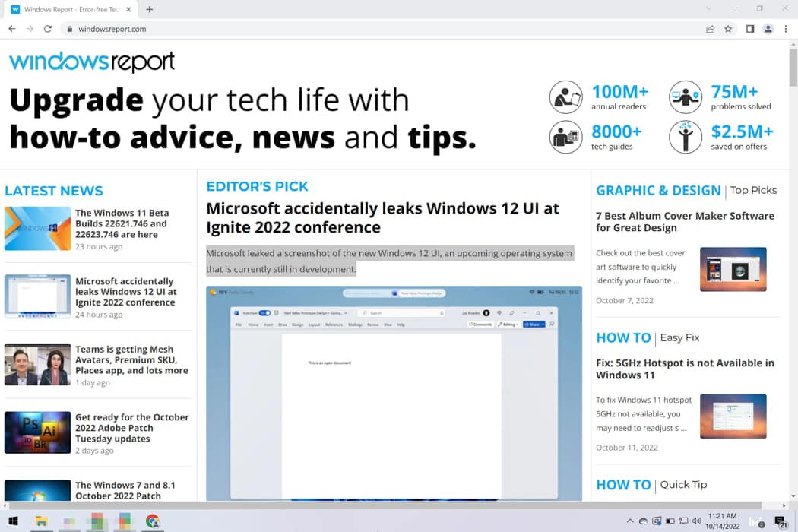Image resolution: width=798 pixels, height=532 pixels.
Task: Click the October 11, 2022 date text
Action: tap(626, 448)
